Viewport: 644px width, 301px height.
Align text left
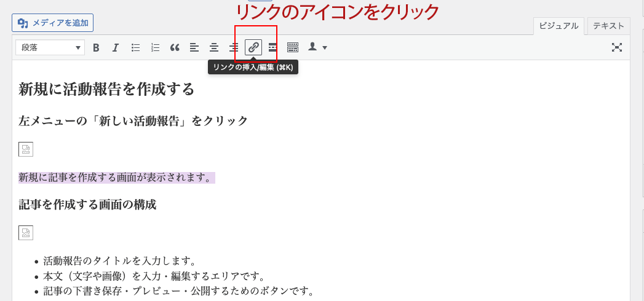[x=194, y=47]
